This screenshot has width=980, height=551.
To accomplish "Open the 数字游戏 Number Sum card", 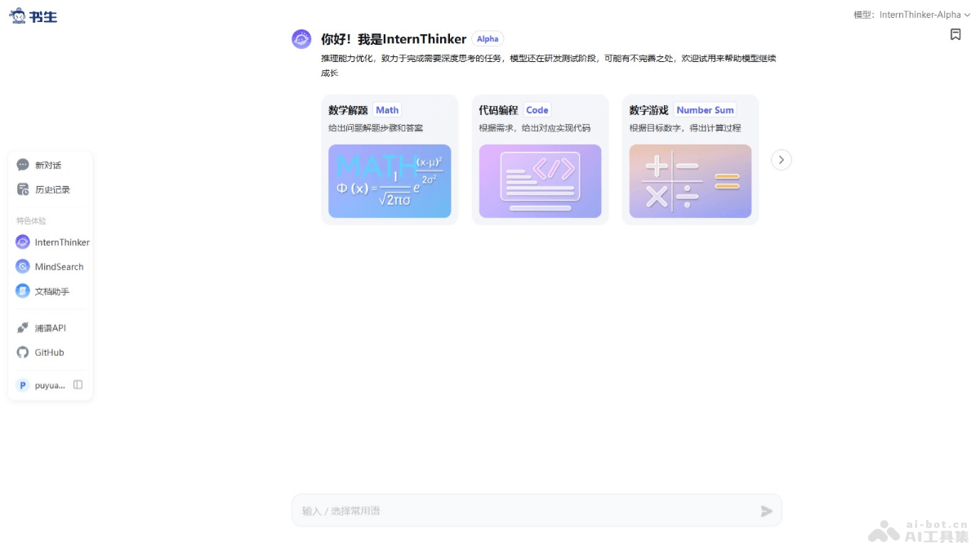I will tap(690, 181).
